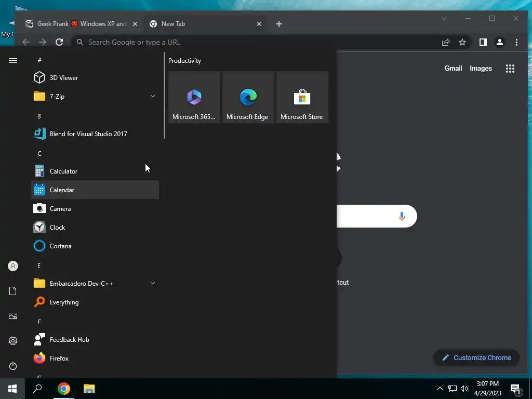Open the volume tray icon
The width and height of the screenshot is (532, 399).
pyautogui.click(x=464, y=389)
